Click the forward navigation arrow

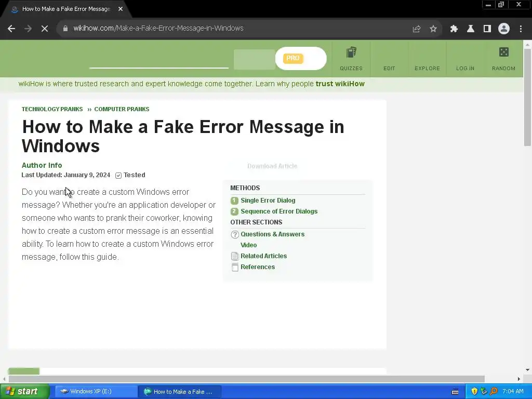pos(28,29)
